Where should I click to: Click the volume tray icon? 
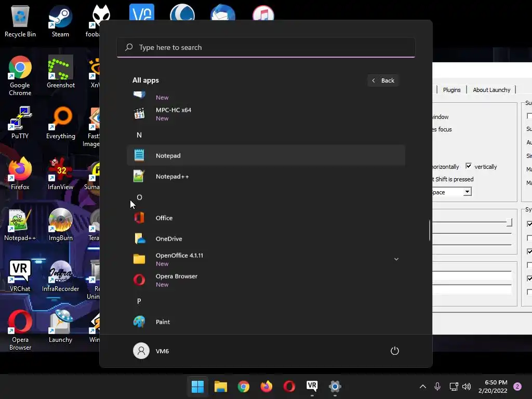tap(467, 387)
